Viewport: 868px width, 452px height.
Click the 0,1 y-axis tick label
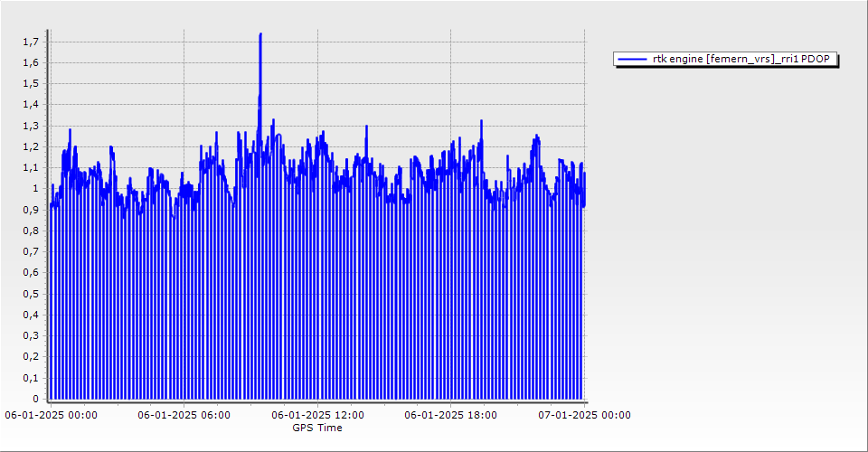31,378
